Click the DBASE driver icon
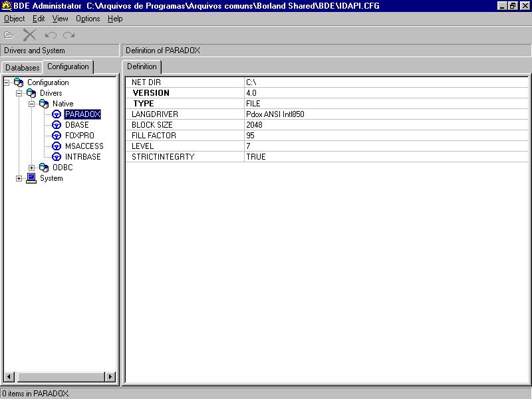 pos(57,125)
